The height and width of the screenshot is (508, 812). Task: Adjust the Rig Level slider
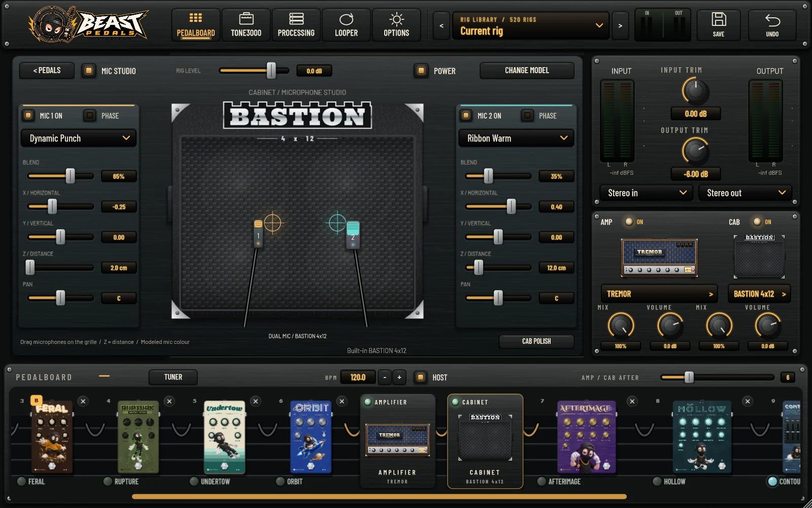point(254,71)
